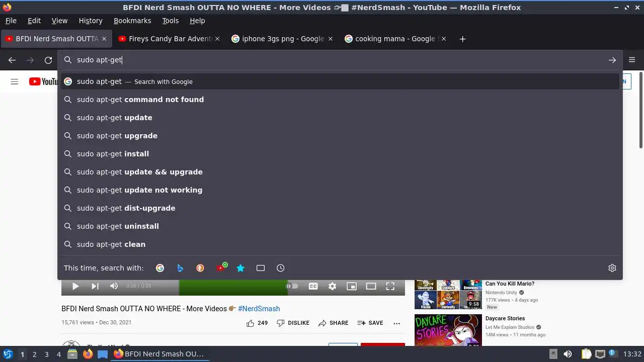Choose suggestion 'sudo apt-get upgrade'
This screenshot has width=644, height=362.
(340, 136)
